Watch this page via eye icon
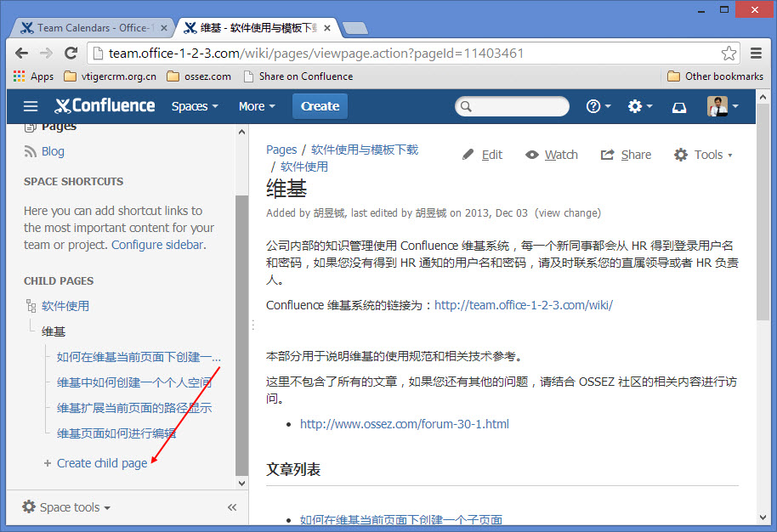Screen dimensions: 777x532 pyautogui.click(x=531, y=155)
